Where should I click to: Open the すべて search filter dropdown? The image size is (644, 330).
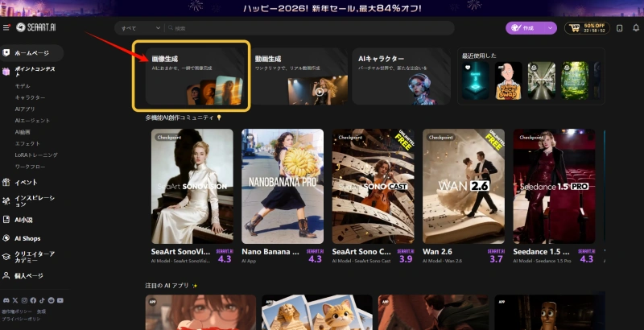140,28
